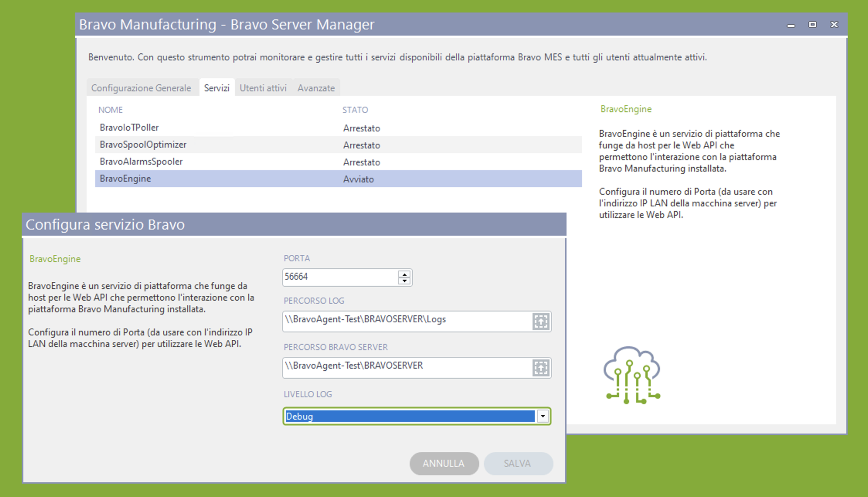Increase the Porta value with up arrow
868x497 pixels.
tap(404, 274)
